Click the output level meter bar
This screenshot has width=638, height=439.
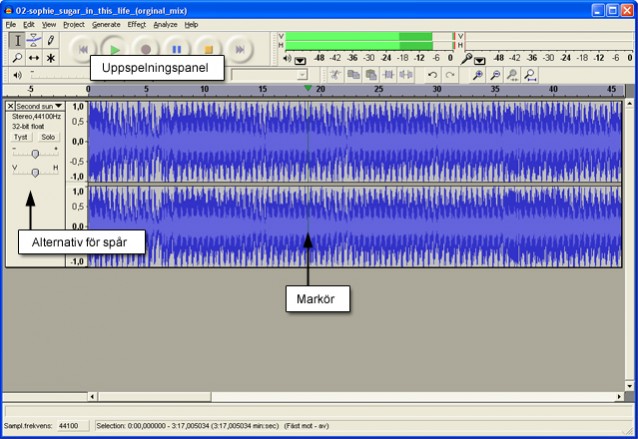click(x=370, y=41)
